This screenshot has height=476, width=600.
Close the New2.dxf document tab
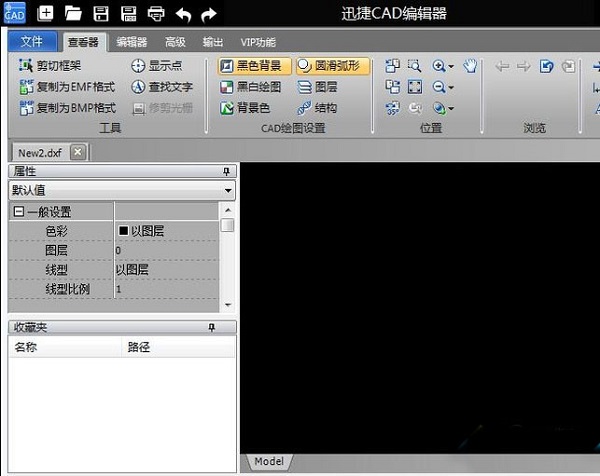[x=78, y=152]
